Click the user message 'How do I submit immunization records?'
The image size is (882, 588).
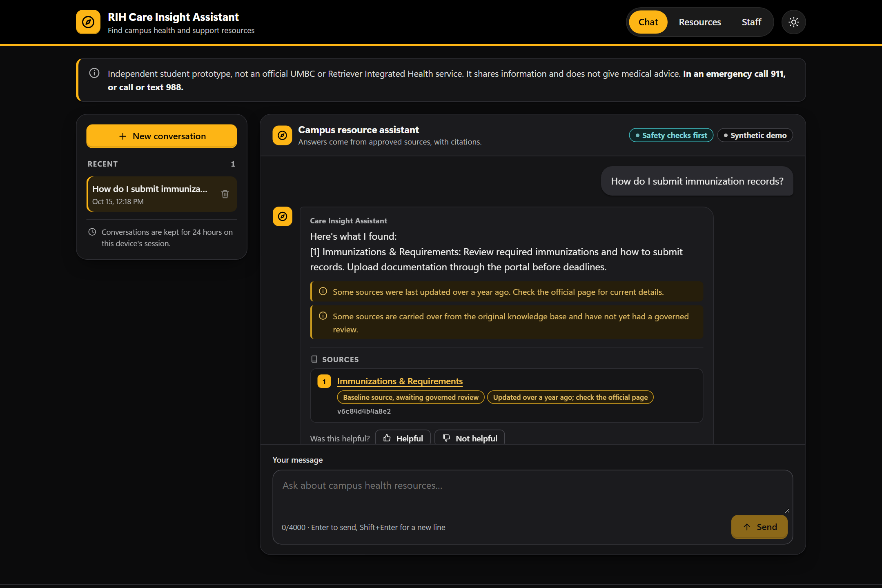point(697,181)
